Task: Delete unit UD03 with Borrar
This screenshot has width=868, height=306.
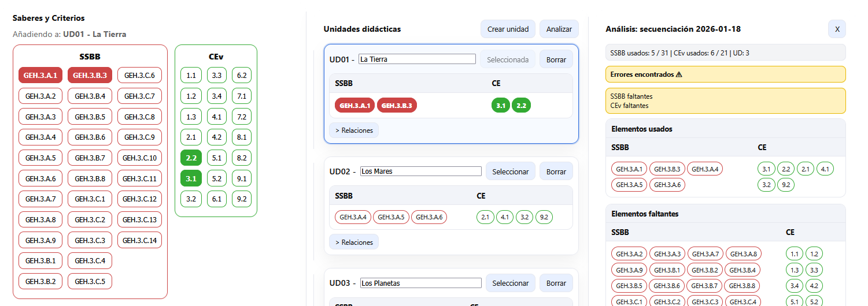Action: point(556,283)
